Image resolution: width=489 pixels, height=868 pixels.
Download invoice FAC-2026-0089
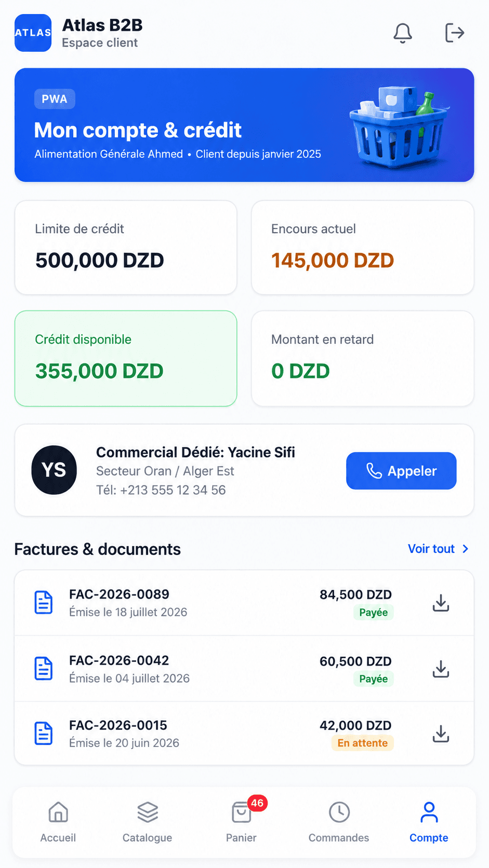coord(441,603)
